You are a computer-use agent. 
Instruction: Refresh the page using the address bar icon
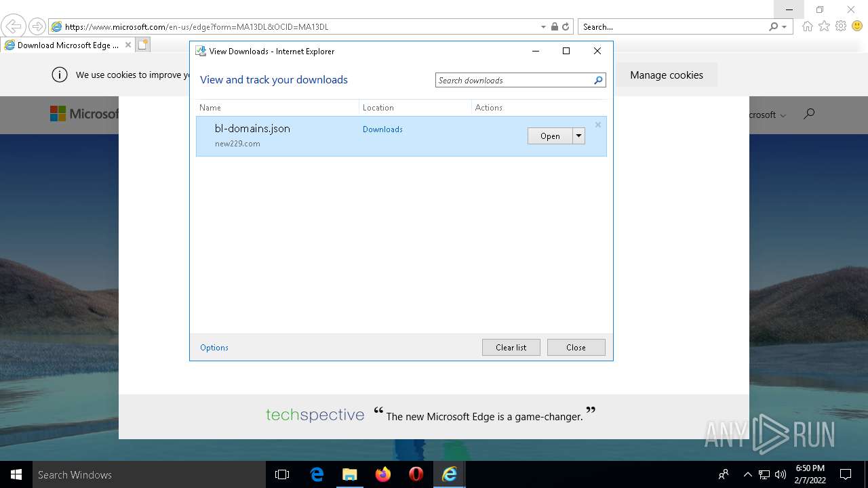coord(566,27)
